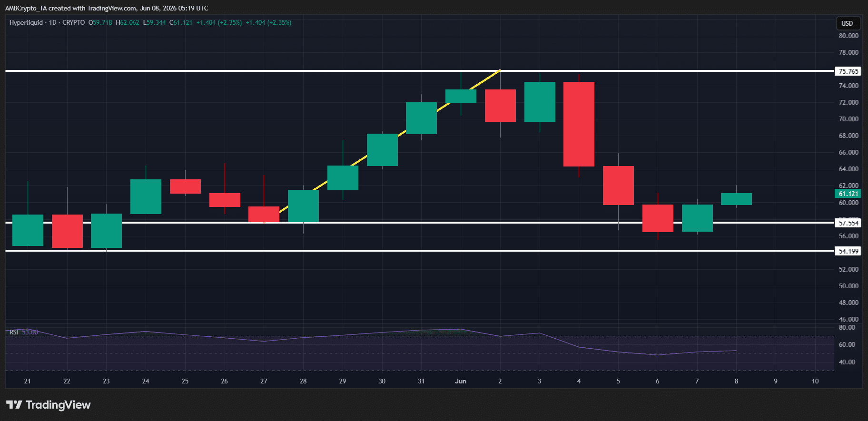The width and height of the screenshot is (868, 421).
Task: Select the 54.199 price level label
Action: tap(848, 251)
